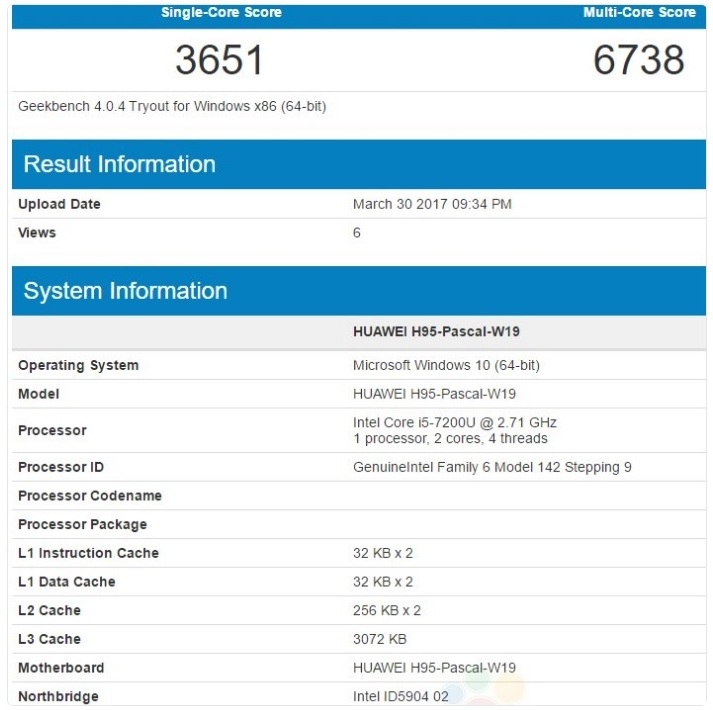
Task: Select the Processor row label
Action: pyautogui.click(x=52, y=430)
